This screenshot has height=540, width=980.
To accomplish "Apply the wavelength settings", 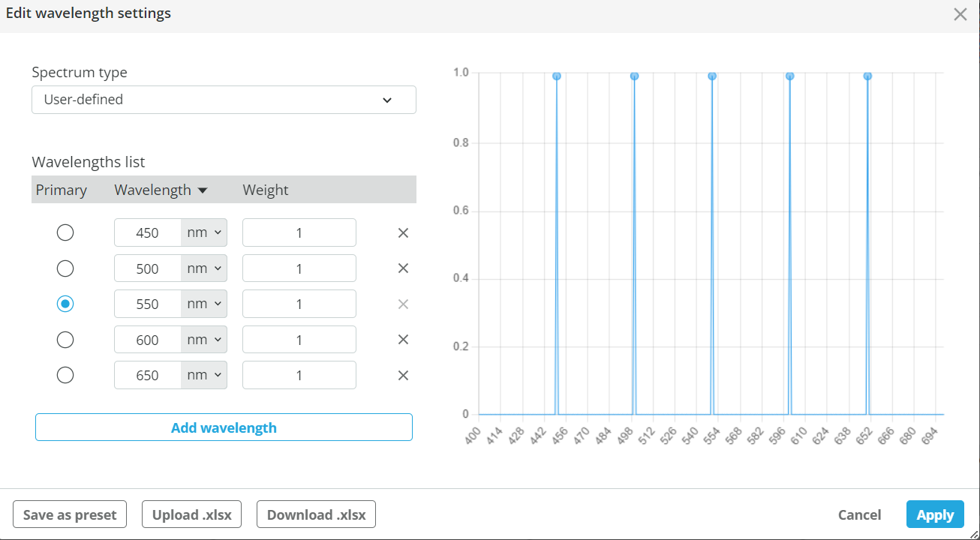I will [935, 514].
